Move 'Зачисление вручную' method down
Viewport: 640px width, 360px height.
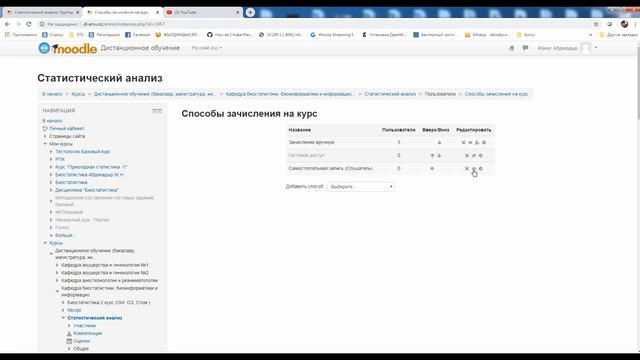(439, 142)
